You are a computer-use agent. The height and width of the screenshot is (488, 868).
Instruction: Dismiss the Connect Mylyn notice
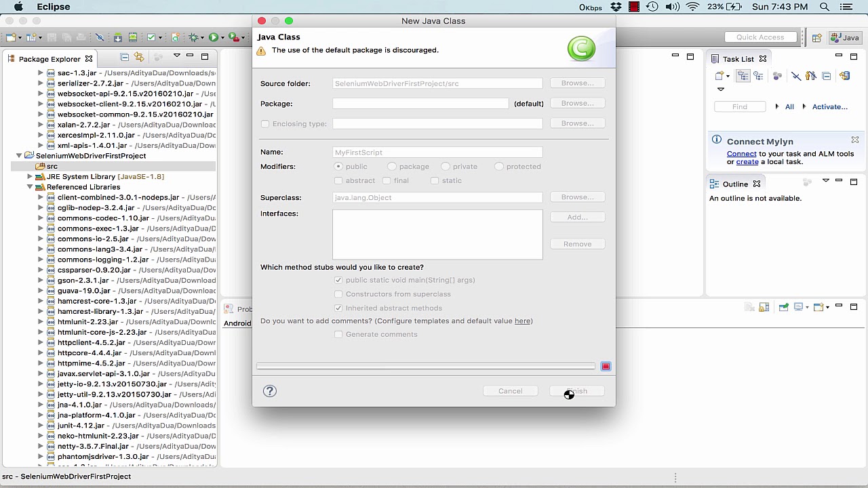click(x=855, y=140)
